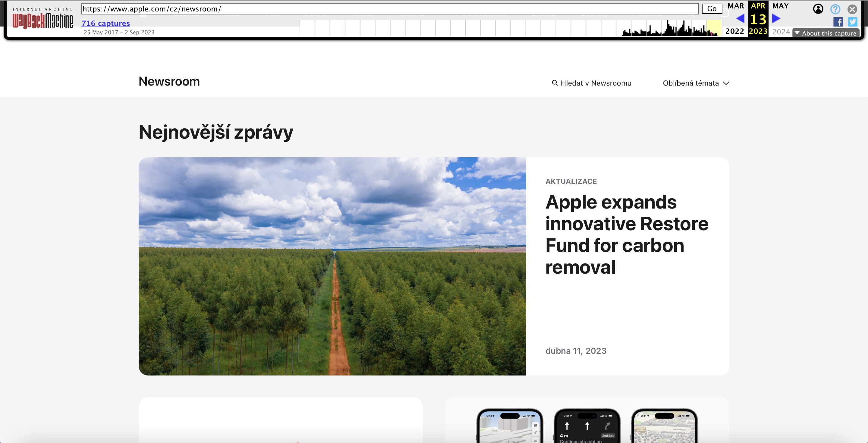Go to previous capture with the back arrow
The height and width of the screenshot is (443, 868).
740,19
